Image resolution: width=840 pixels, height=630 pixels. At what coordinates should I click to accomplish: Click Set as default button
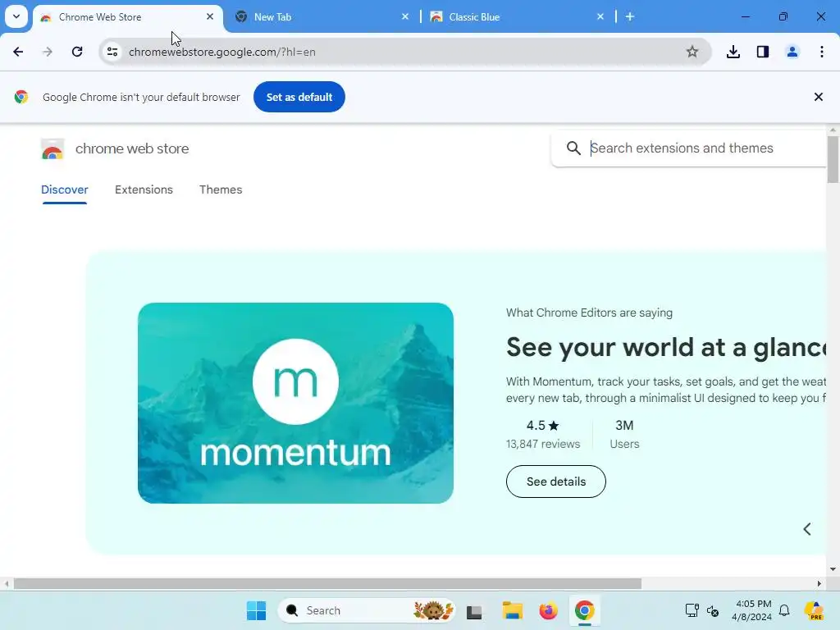click(x=299, y=97)
